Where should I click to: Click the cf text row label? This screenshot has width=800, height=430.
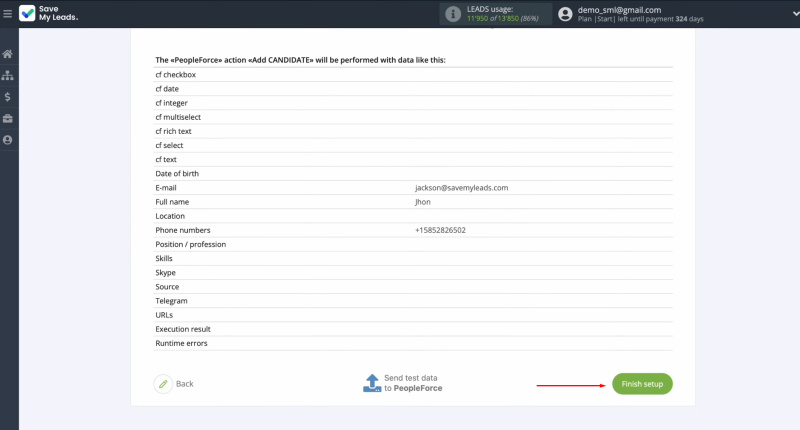pyautogui.click(x=166, y=160)
